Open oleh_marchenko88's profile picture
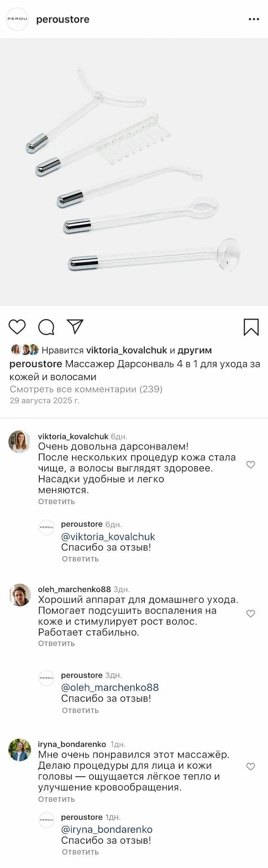The width and height of the screenshot is (268, 868). tap(19, 595)
